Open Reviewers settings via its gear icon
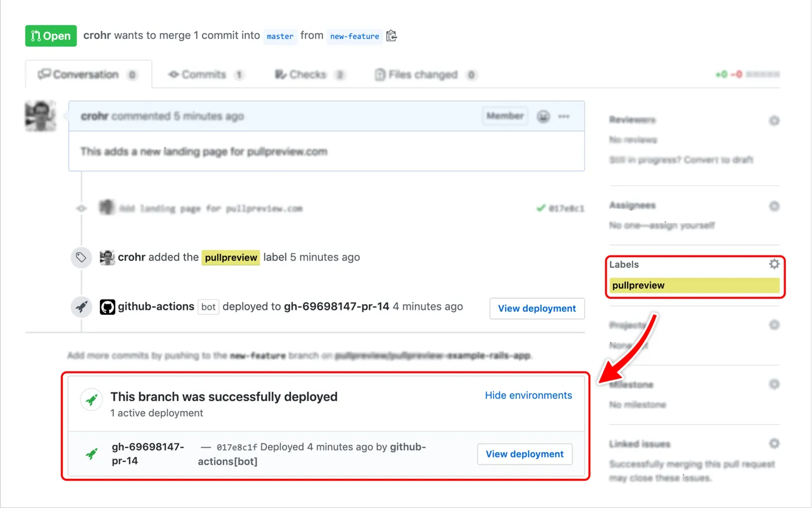 pos(774,120)
